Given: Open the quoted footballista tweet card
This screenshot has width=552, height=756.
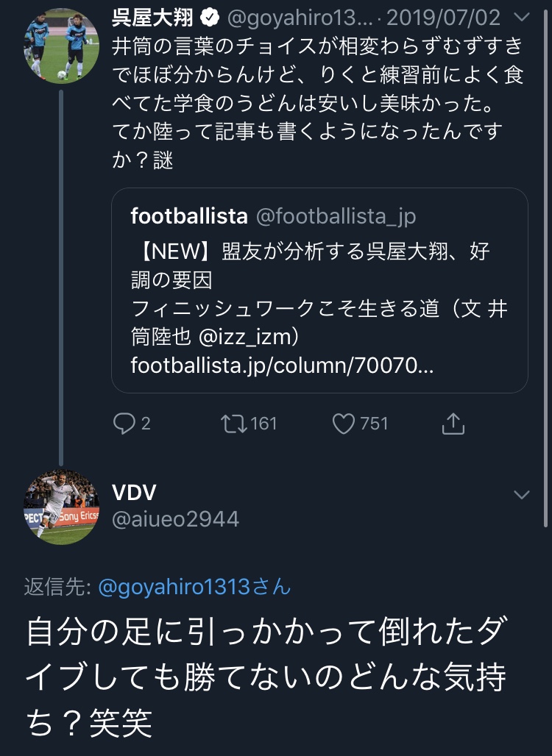Looking at the screenshot, I should (x=319, y=290).
